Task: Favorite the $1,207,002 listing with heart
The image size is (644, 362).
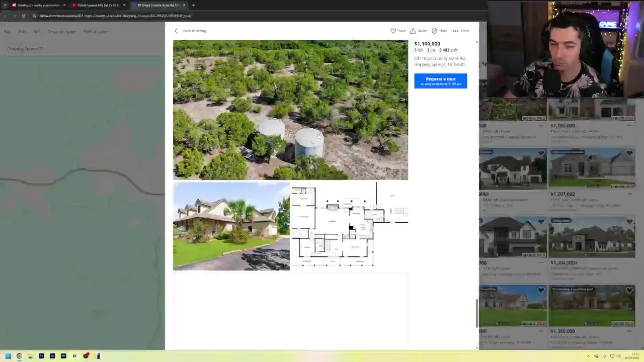Action: tap(629, 153)
